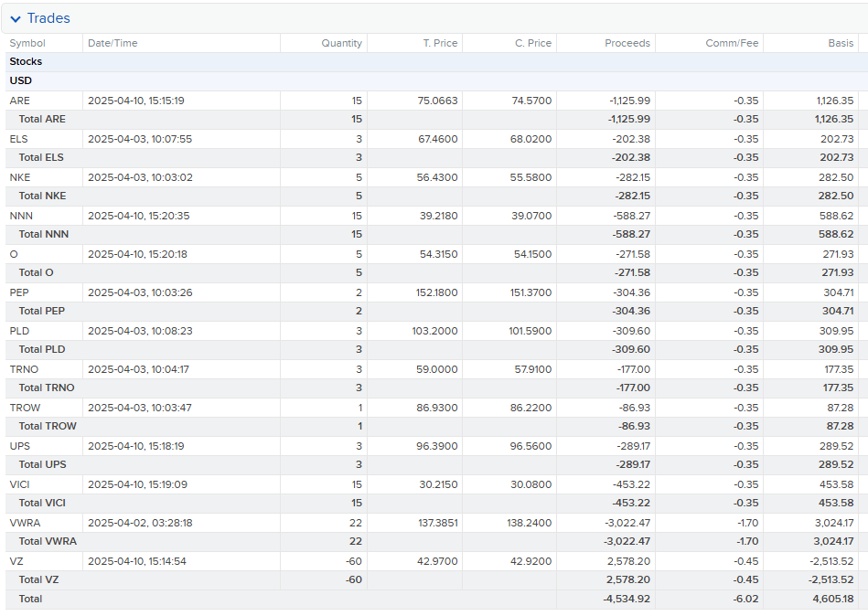The image size is (868, 616).
Task: Click the Total PLD row label
Action: point(42,349)
